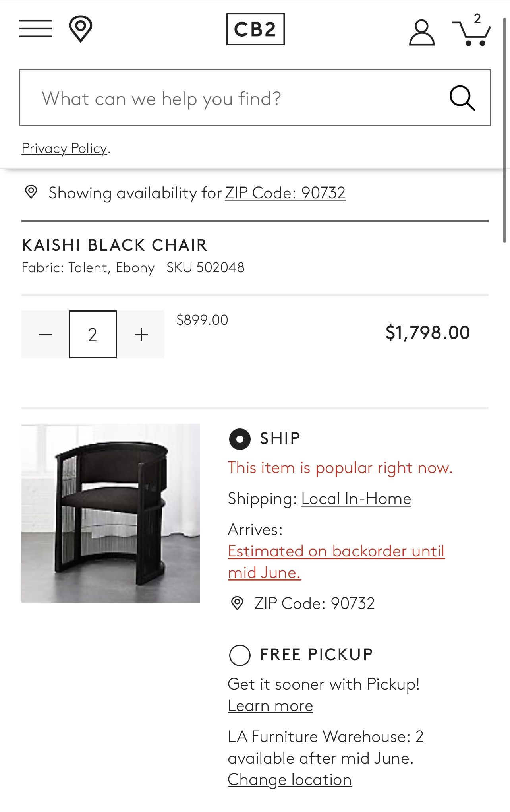Viewport: 510px width, 812px height.
Task: Decrease chair quantity with minus button
Action: pyautogui.click(x=46, y=334)
